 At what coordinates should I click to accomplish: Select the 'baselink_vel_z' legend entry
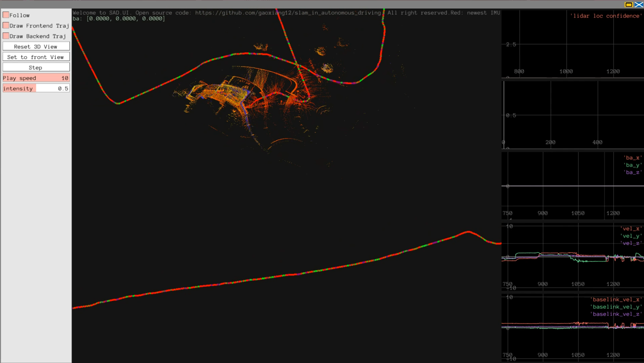(x=616, y=314)
